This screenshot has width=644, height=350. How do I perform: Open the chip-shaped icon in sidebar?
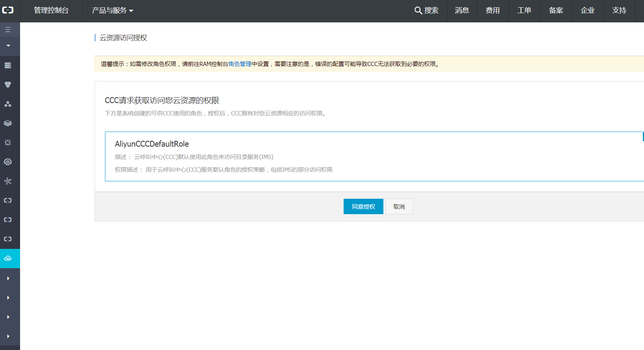[x=8, y=142]
